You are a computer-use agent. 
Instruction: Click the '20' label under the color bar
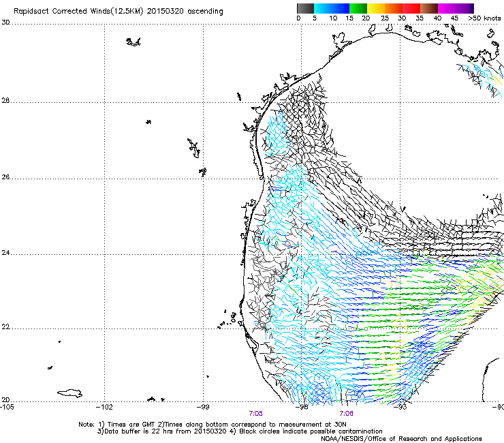pos(366,18)
